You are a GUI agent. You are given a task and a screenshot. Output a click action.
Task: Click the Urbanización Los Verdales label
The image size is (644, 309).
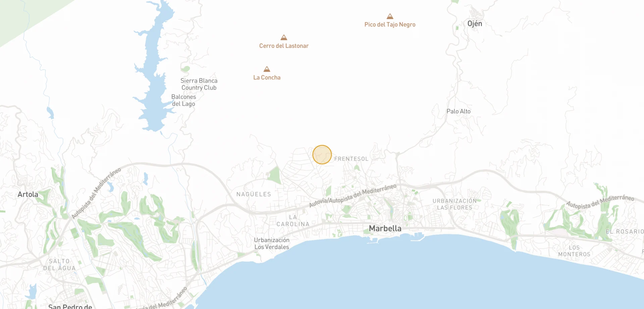tap(272, 244)
